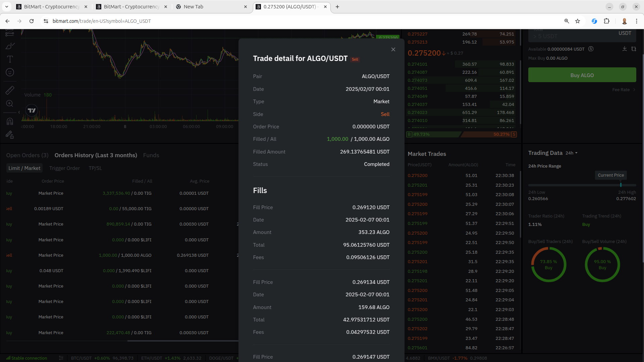Open the tab search dropdown arrow

(7, 7)
